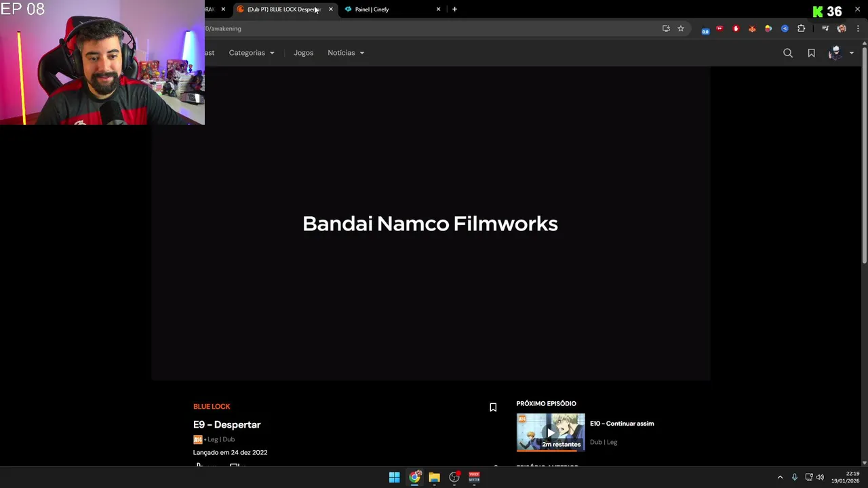Open the Chrome three-dot menu
Viewport: 868px width, 488px height.
(x=858, y=28)
